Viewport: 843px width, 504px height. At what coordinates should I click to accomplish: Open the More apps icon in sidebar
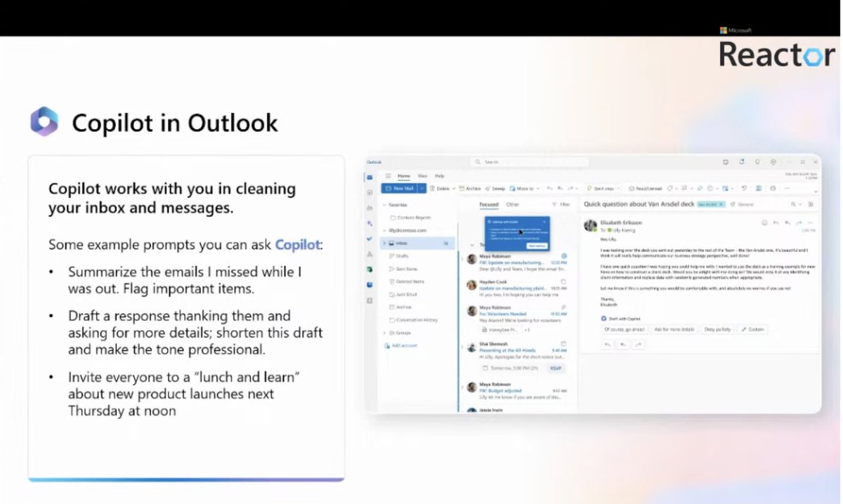pos(370,300)
